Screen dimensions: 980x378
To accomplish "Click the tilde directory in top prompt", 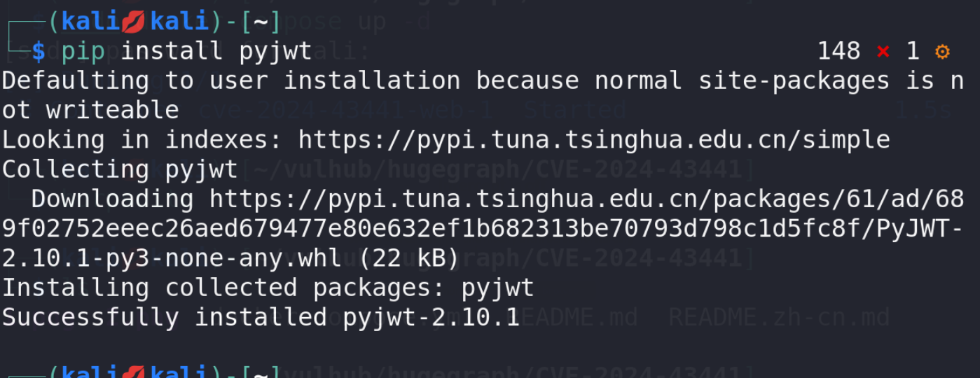I will [x=261, y=22].
